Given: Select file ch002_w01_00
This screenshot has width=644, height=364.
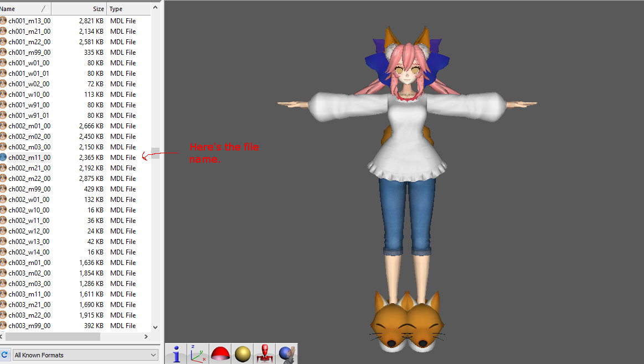Looking at the screenshot, I should click(29, 200).
